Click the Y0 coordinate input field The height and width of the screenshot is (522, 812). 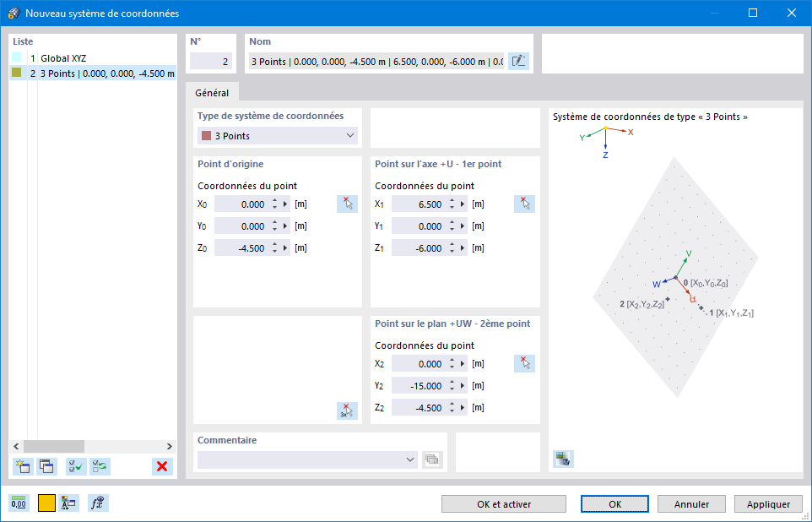[x=242, y=226]
